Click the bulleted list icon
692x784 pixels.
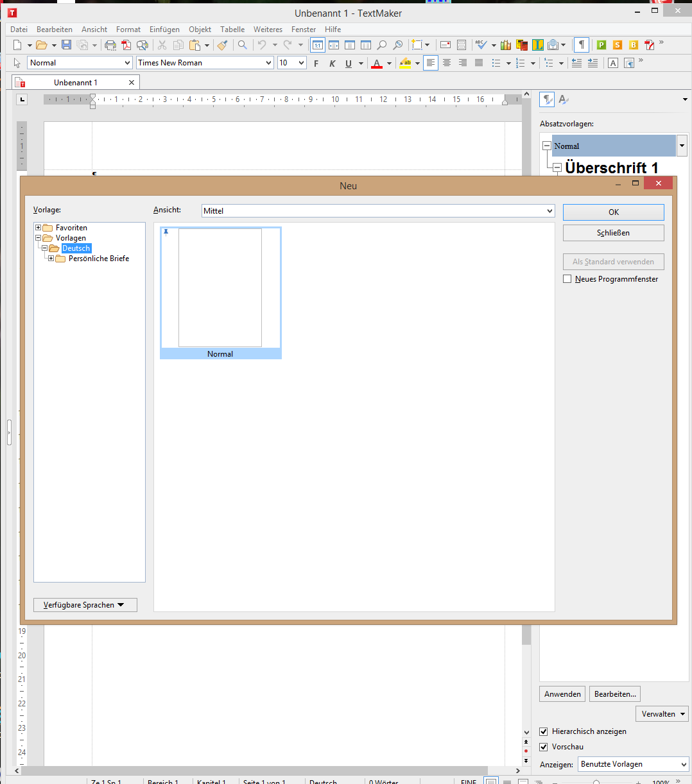(x=496, y=63)
